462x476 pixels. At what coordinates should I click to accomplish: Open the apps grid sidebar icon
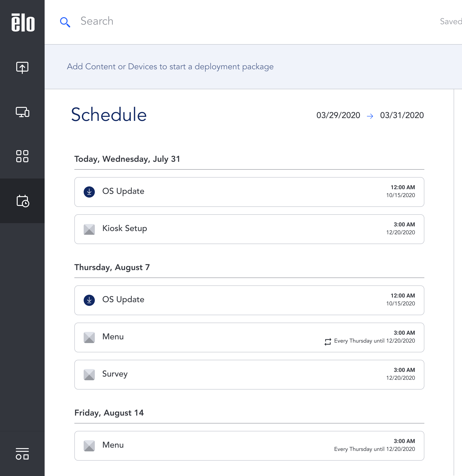pos(22,156)
